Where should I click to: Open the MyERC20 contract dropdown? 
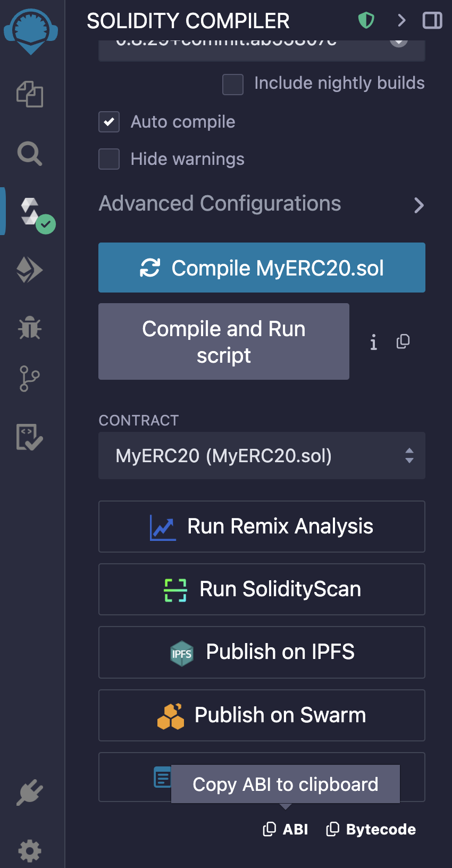click(262, 456)
